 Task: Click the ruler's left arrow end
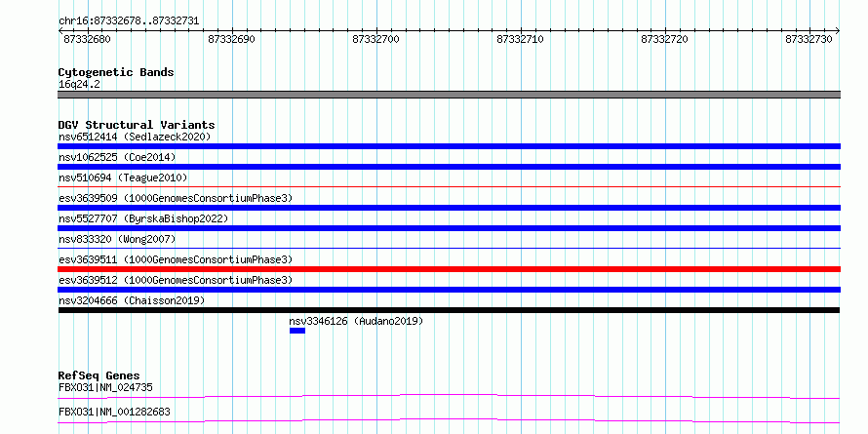click(x=60, y=31)
